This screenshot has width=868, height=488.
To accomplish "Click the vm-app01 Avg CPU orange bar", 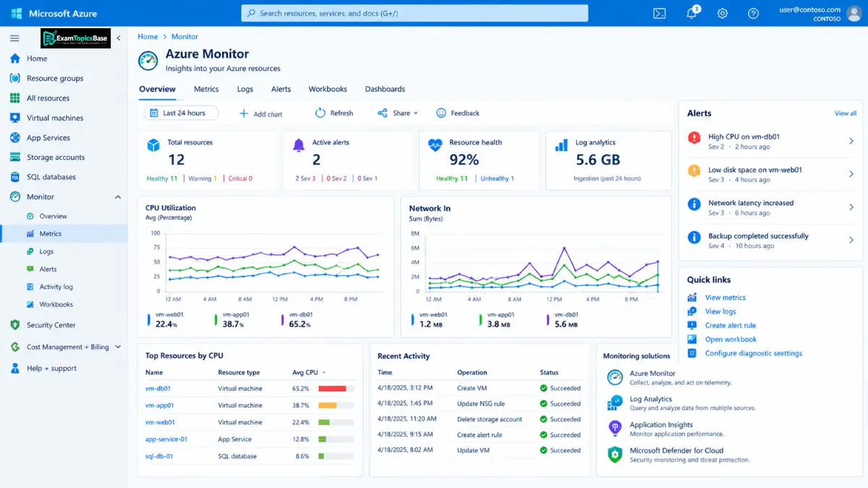I will click(x=328, y=406).
